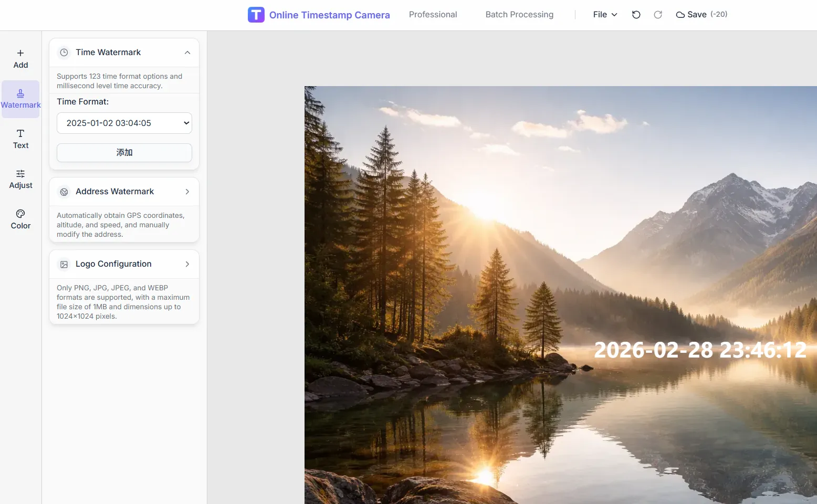Viewport: 817px width, 504px height.
Task: Open the Watermark panel from the sidebar
Action: 20,98
